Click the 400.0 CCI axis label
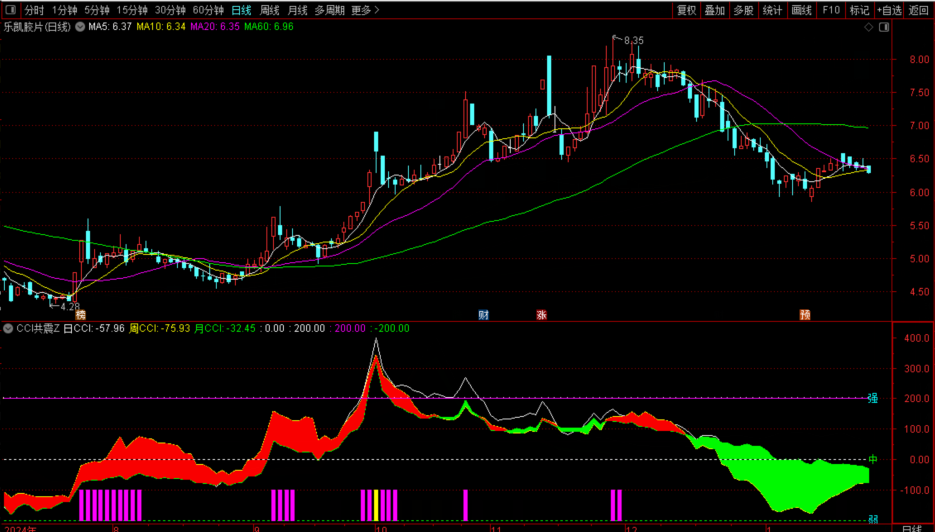Viewport: 935px width, 532px height. (917, 338)
